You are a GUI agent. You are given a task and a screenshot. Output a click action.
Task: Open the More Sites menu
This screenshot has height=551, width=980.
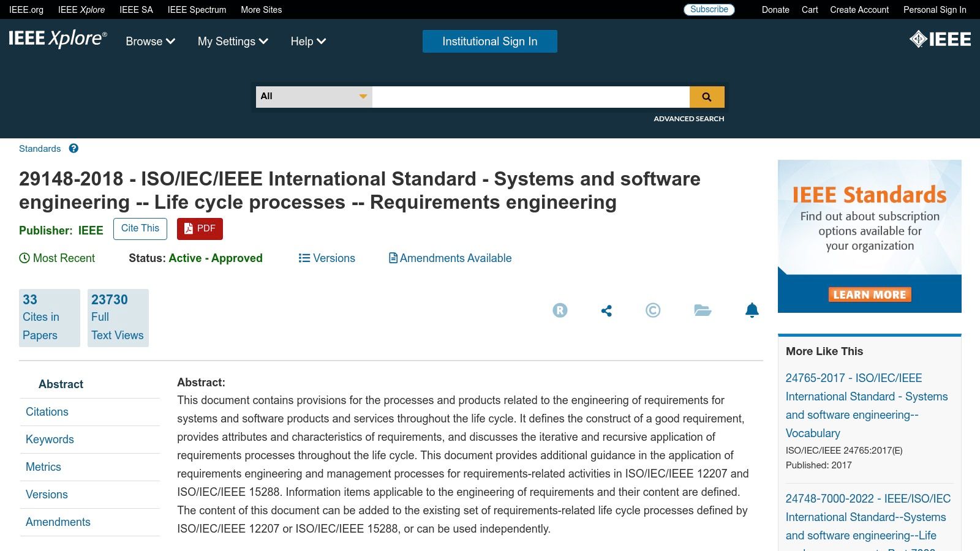pos(261,9)
